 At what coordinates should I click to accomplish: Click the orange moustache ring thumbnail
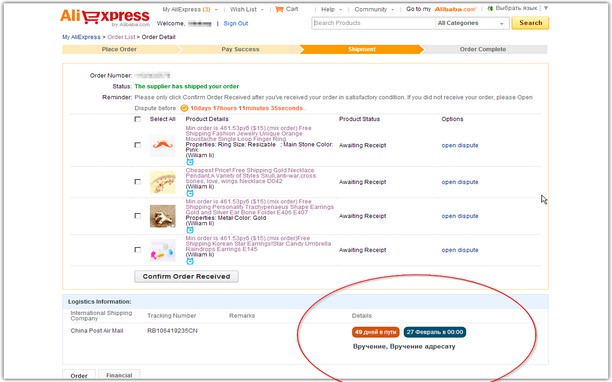tap(162, 145)
